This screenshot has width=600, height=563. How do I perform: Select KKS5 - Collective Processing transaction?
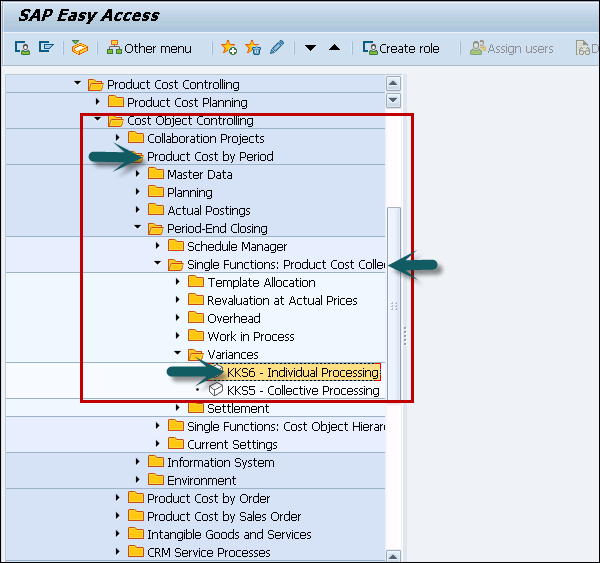point(302,390)
